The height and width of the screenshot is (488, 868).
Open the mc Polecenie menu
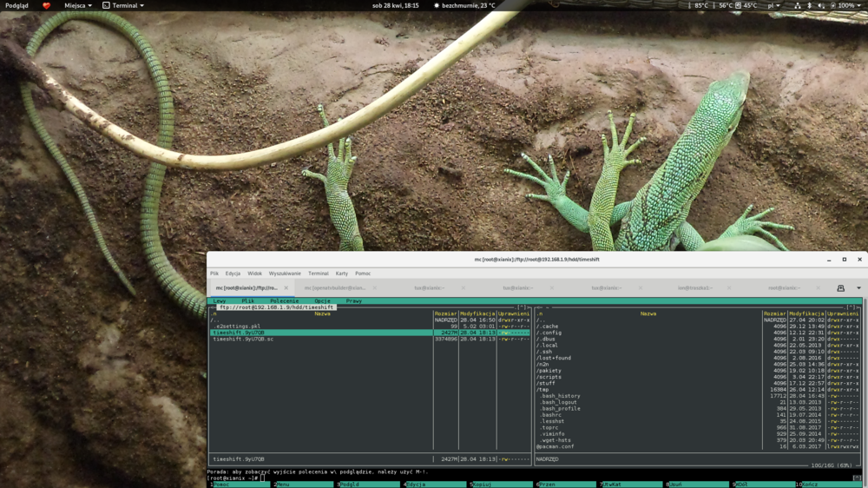tap(284, 301)
